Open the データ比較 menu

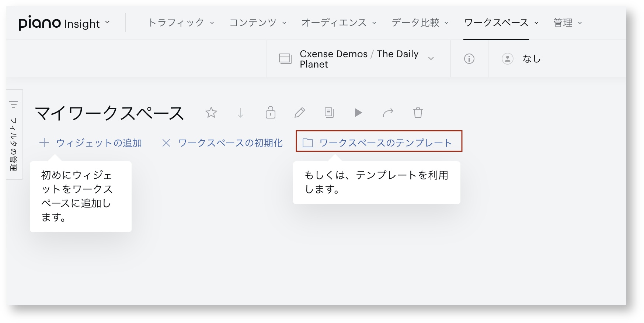[421, 23]
